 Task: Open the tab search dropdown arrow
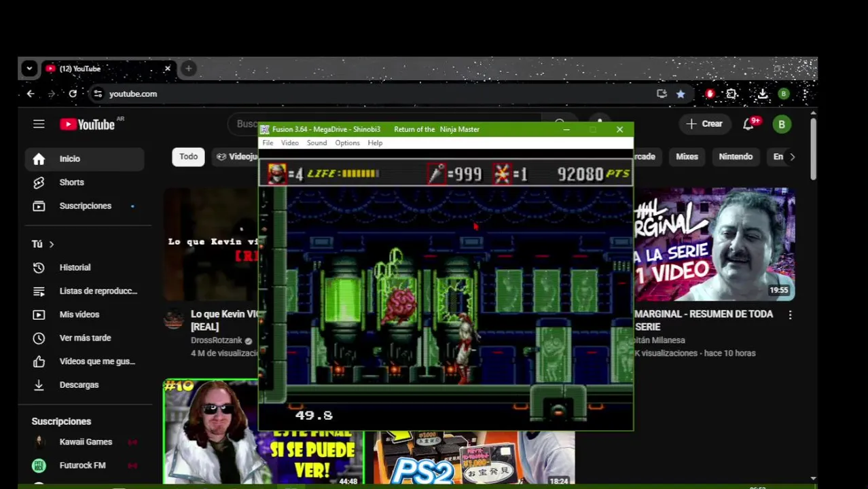[29, 69]
